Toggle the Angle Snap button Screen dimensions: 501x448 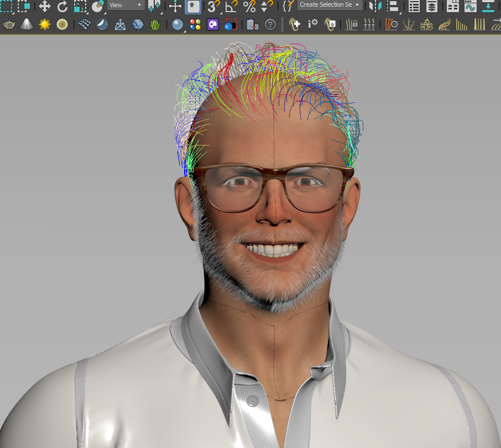tap(231, 7)
